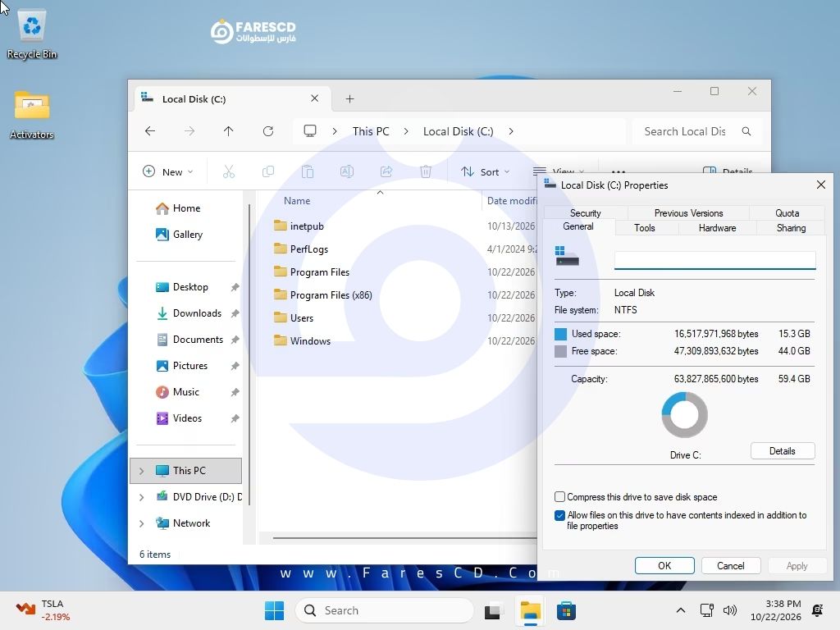Add a new File Explorer tab
The width and height of the screenshot is (840, 630).
349,98
